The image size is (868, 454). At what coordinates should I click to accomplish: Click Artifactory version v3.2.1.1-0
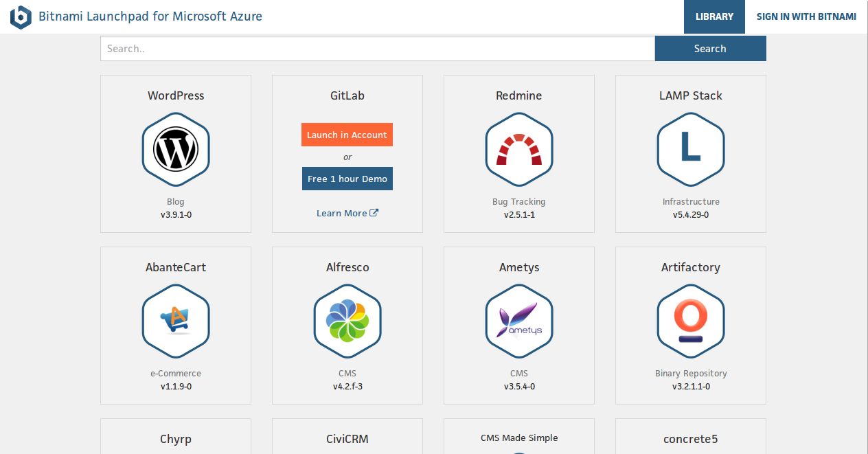[x=691, y=387]
